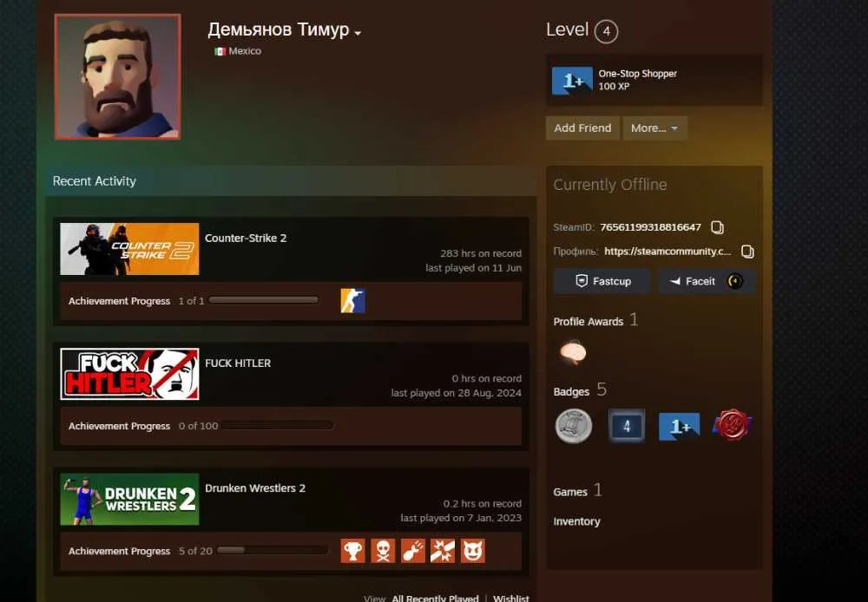
Task: Click the Drunken Wrestlers 2 banner image
Action: [x=129, y=499]
